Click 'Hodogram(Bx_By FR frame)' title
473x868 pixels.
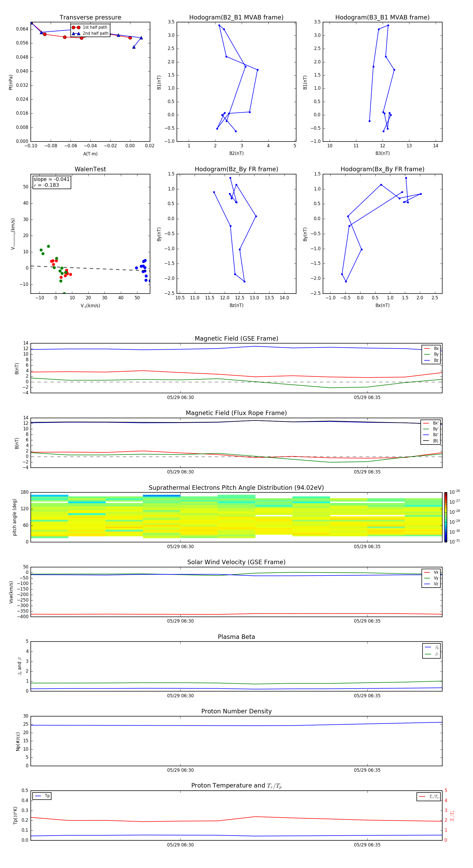[x=382, y=169]
